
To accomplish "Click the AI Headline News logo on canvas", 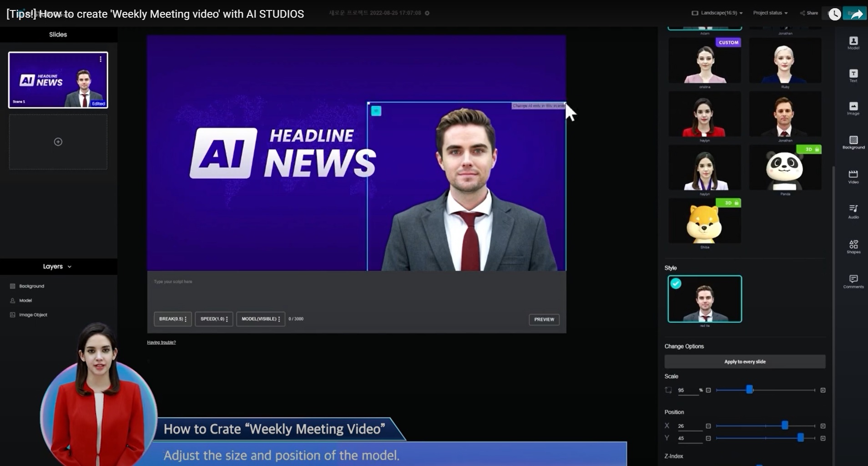I will click(283, 153).
